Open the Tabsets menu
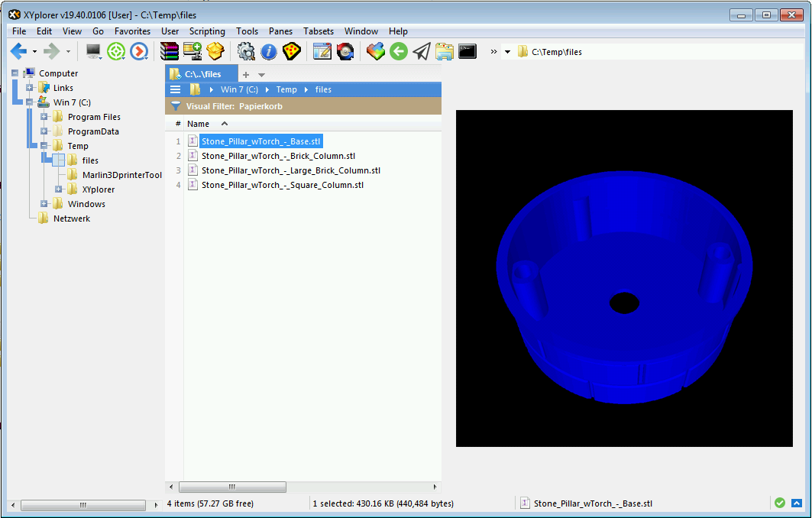This screenshot has height=518, width=812. click(319, 31)
